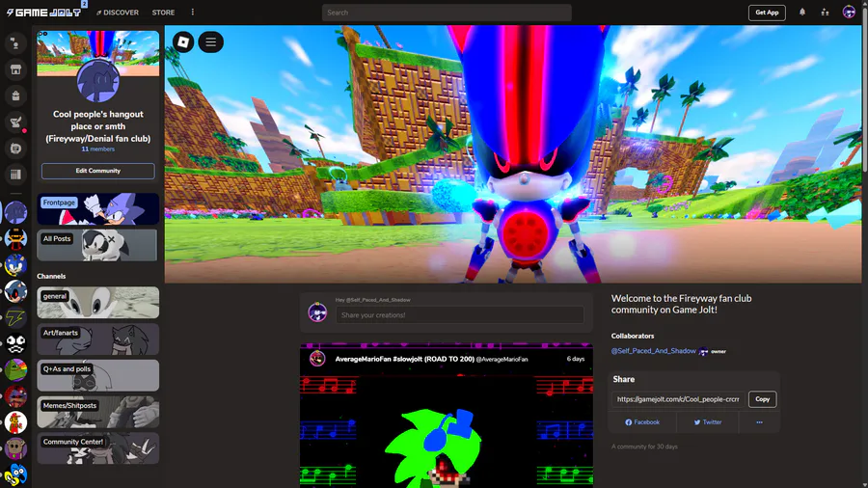Open the sticker icon in left sidebar

[15, 149]
